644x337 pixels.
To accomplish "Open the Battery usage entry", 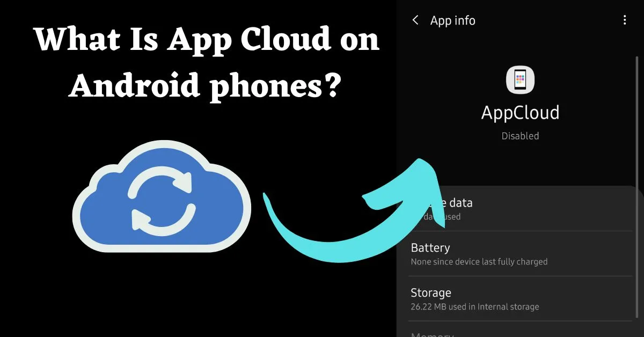I will (521, 254).
